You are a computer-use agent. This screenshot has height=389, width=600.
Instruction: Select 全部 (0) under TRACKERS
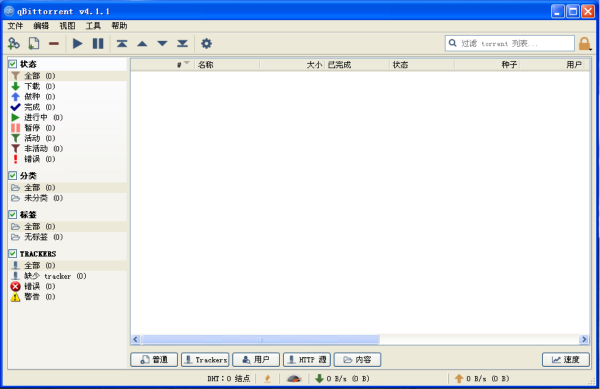point(67,265)
